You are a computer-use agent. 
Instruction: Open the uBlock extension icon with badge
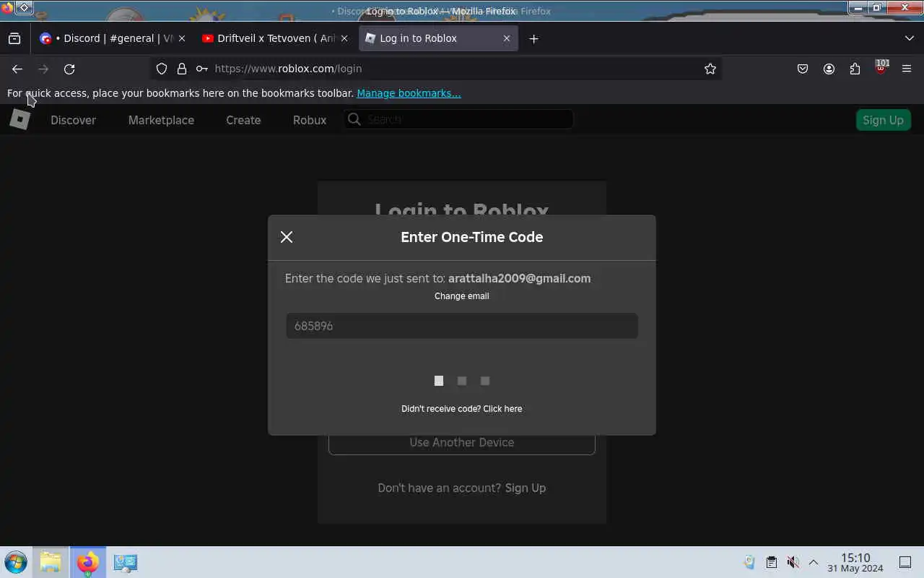coord(881,69)
